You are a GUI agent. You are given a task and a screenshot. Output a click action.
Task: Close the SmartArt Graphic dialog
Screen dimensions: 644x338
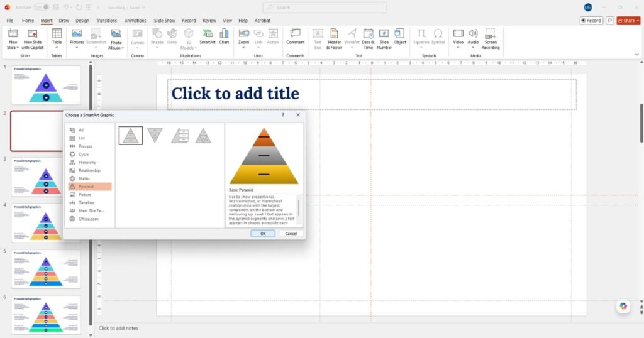[x=298, y=115]
